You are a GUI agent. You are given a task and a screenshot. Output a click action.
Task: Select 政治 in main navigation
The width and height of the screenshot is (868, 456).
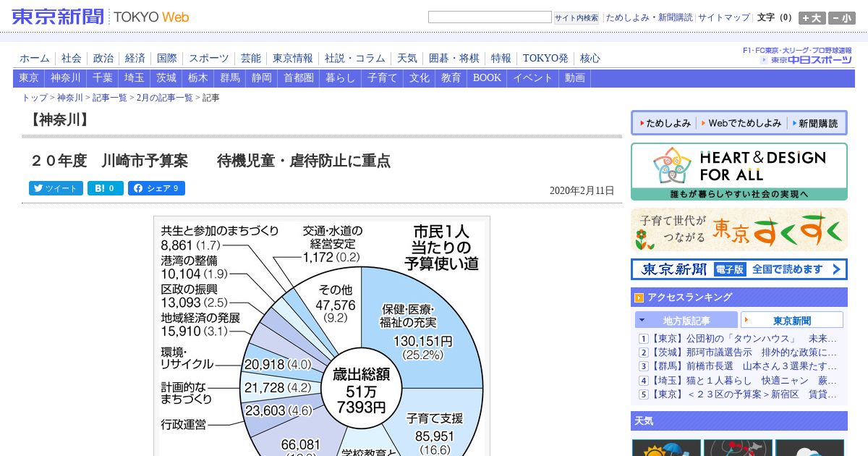click(x=103, y=58)
